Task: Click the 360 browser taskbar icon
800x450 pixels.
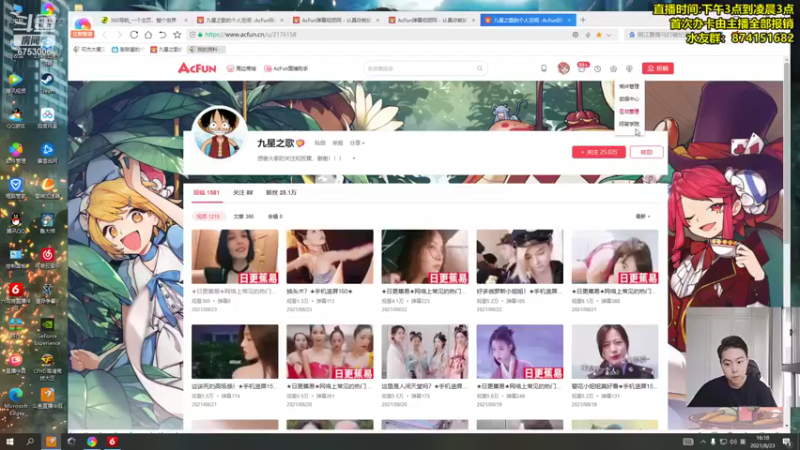Action: coord(92,442)
